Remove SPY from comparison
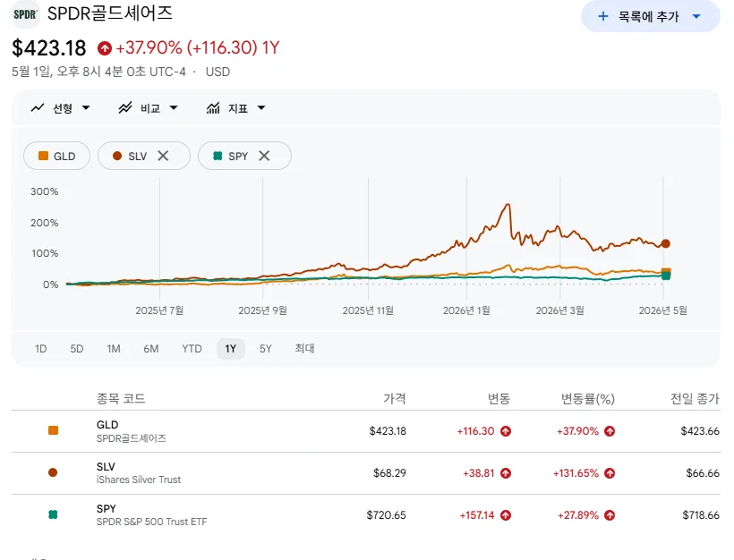This screenshot has width=734, height=560. tap(264, 156)
